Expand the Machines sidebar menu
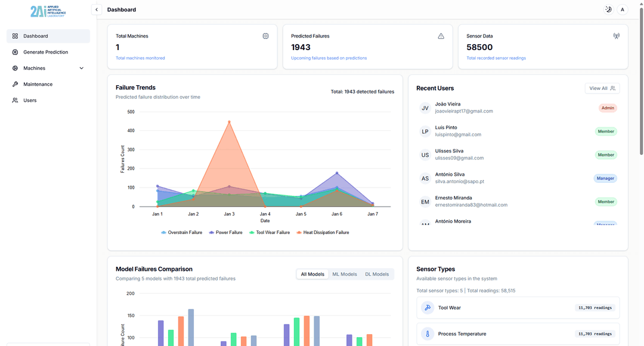This screenshot has width=644, height=346. pos(82,68)
